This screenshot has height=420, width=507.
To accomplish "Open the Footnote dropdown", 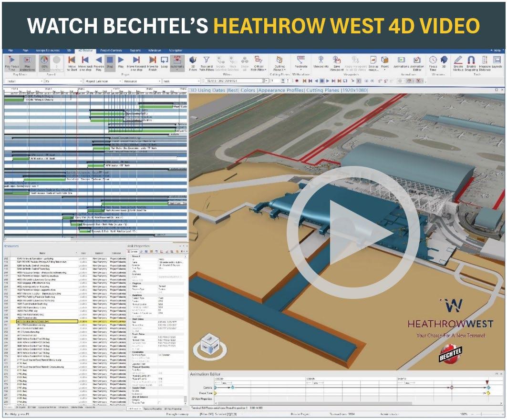I will point(301,62).
